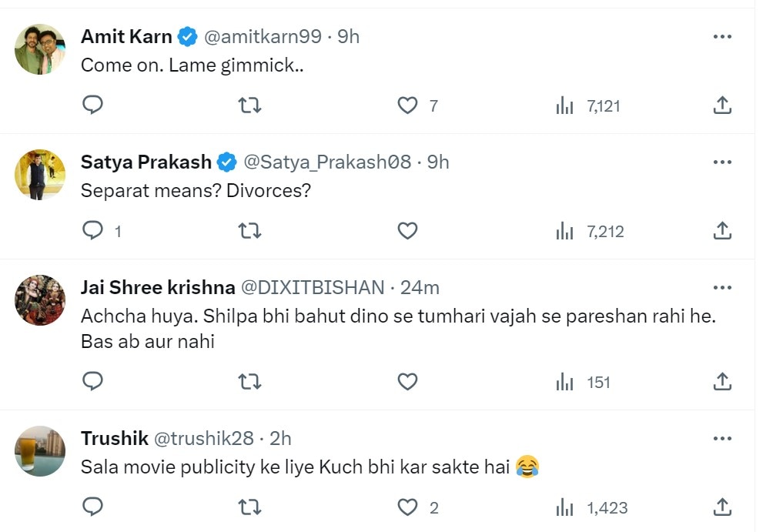Viewport: 763px width, 532px height.
Task: Like Satya Prakash's 'Divorces?' tweet
Action: tap(408, 231)
